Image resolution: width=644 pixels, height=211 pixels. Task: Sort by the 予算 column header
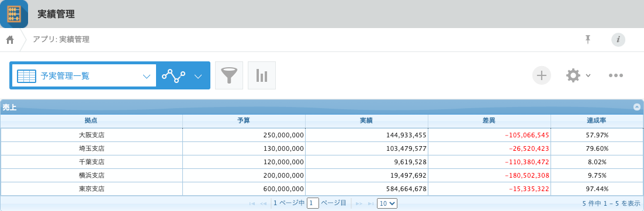(244, 121)
